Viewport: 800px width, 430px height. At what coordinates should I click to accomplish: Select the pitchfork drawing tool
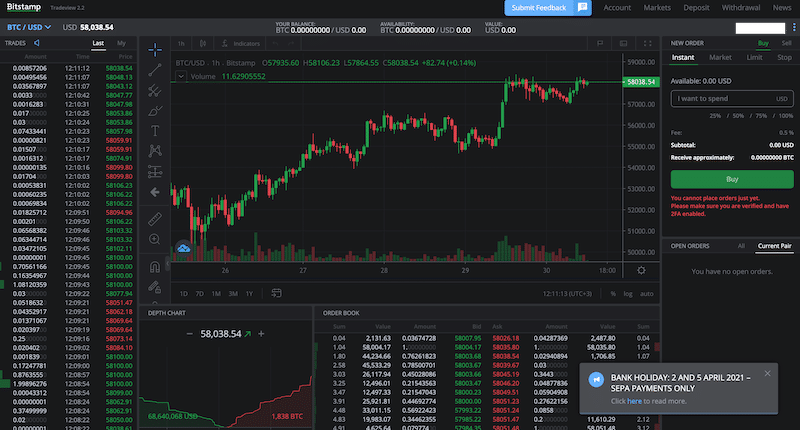pos(155,90)
